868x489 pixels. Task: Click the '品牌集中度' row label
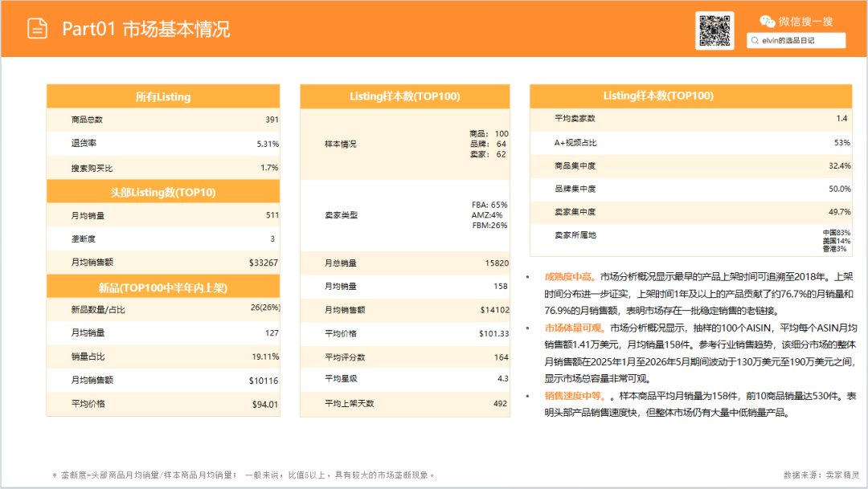coord(575,189)
